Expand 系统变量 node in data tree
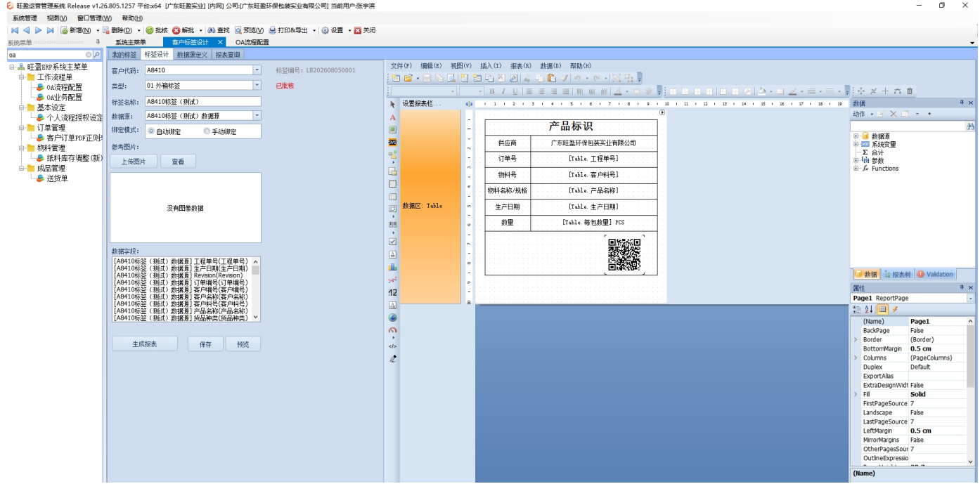Image resolution: width=980 pixels, height=484 pixels. [x=856, y=144]
